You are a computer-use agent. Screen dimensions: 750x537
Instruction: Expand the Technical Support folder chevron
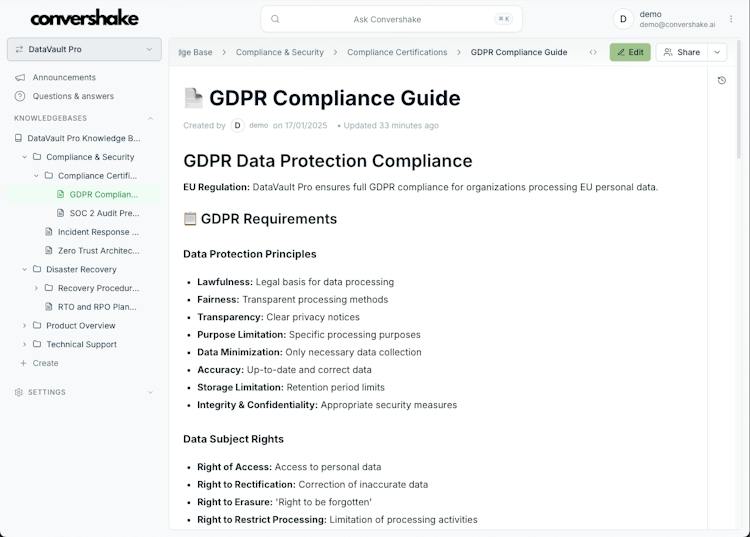pyautogui.click(x=24, y=344)
